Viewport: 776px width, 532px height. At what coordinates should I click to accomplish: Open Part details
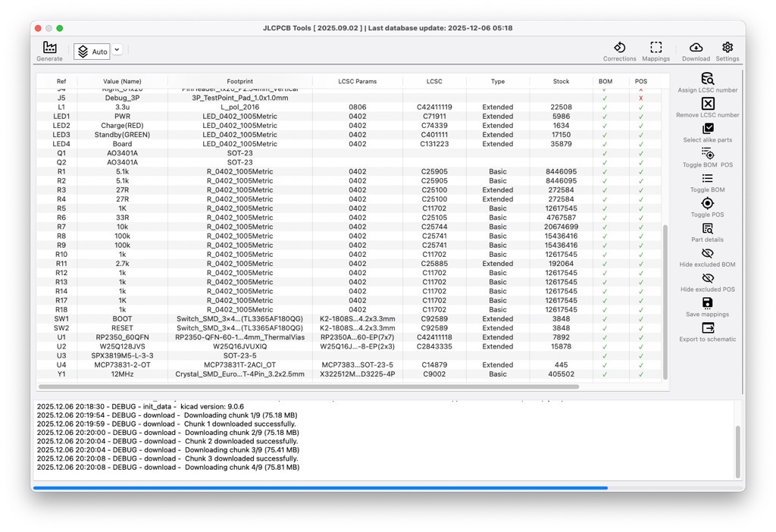[x=707, y=229]
